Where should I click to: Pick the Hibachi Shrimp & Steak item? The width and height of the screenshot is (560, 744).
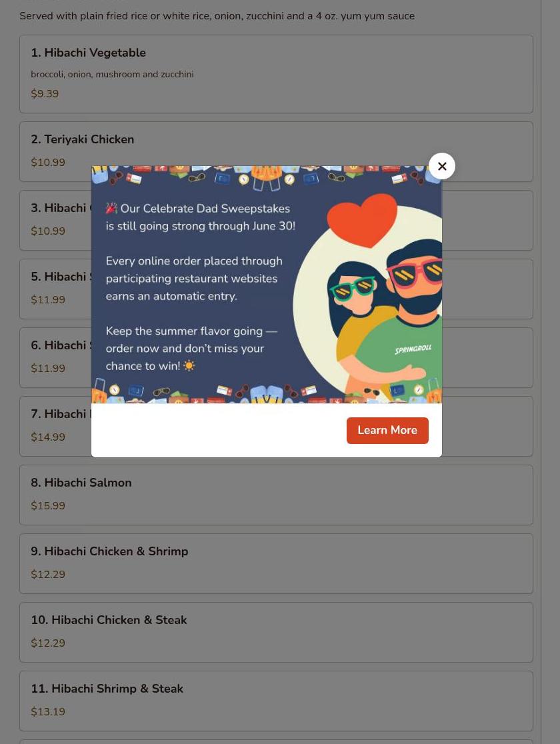(276, 701)
